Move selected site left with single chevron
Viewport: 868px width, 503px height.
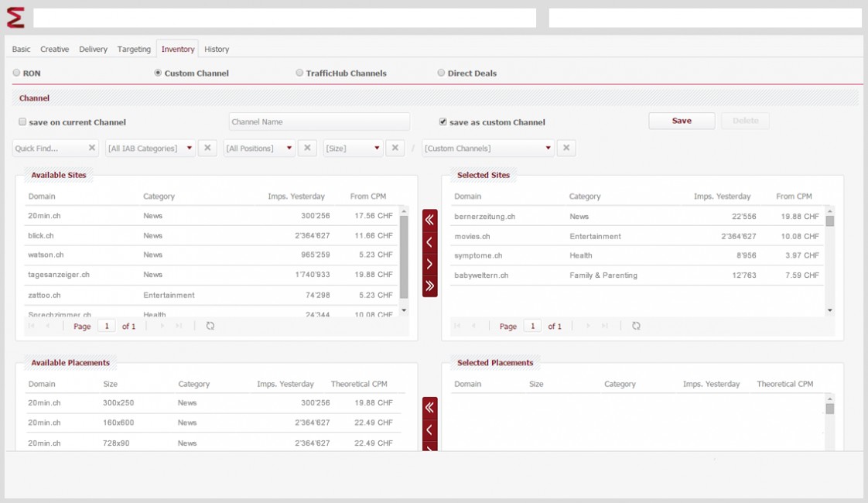[x=429, y=242]
